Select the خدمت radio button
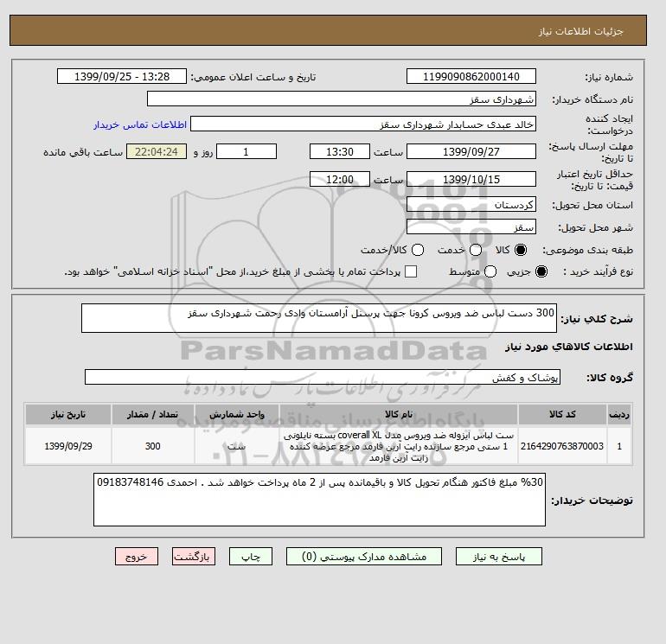 pyautogui.click(x=476, y=250)
